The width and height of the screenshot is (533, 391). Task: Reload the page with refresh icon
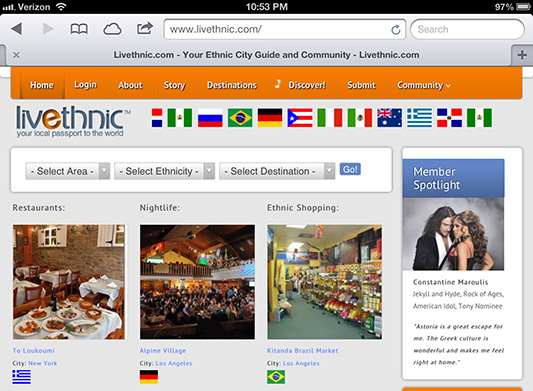pyautogui.click(x=396, y=30)
